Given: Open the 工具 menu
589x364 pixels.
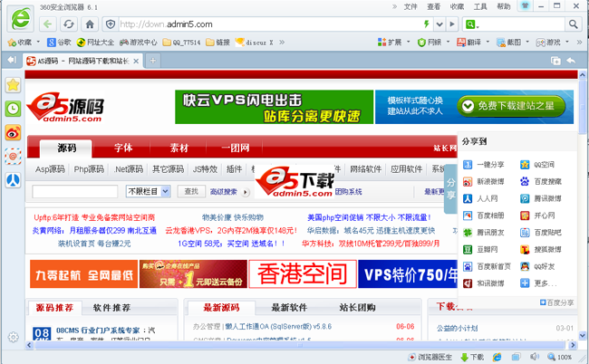Looking at the screenshot, I should click(480, 6).
